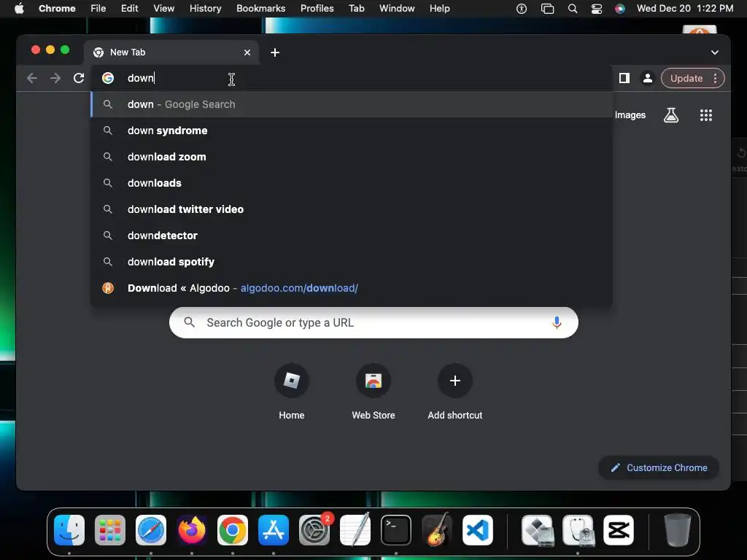Click the 'Search Google or type a URL' box
Image resolution: width=747 pixels, height=560 pixels.
click(x=373, y=322)
